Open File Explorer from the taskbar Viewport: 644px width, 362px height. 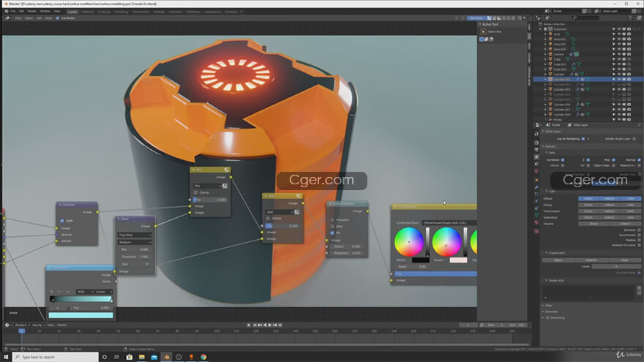[x=142, y=357]
